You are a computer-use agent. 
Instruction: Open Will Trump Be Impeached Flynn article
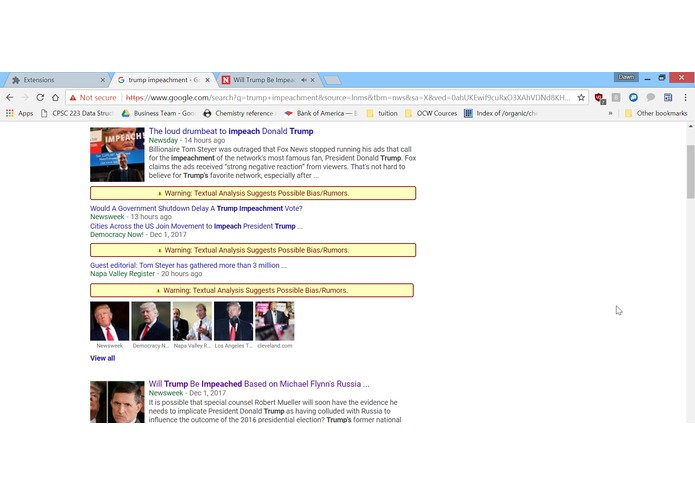pos(259,384)
